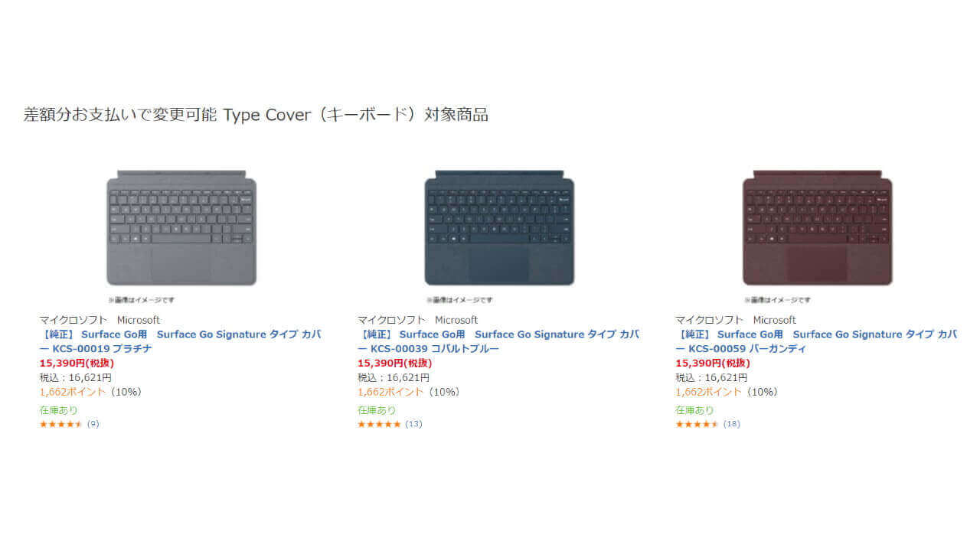Open the KCS-00039 コバルトブルー product link
The width and height of the screenshot is (980, 551).
tap(498, 341)
